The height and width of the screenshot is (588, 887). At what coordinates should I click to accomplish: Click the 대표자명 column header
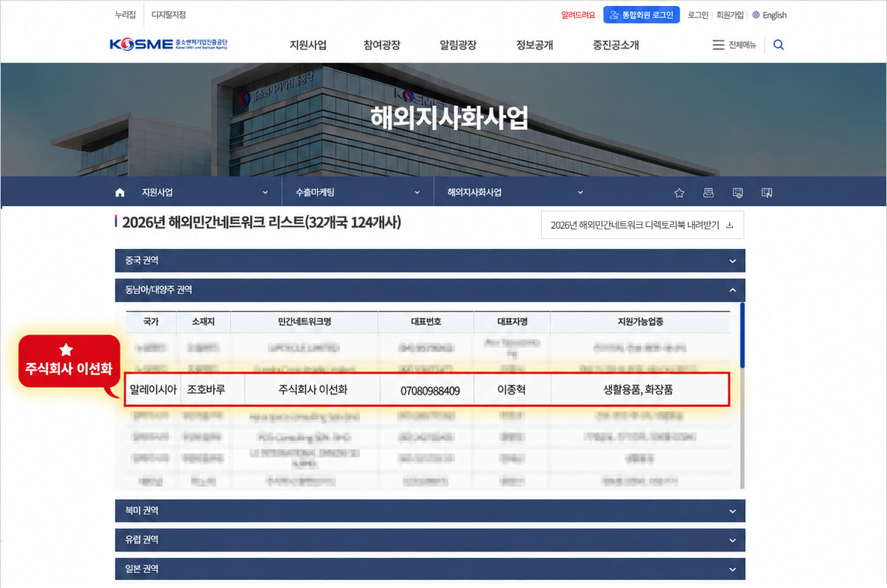(x=512, y=322)
